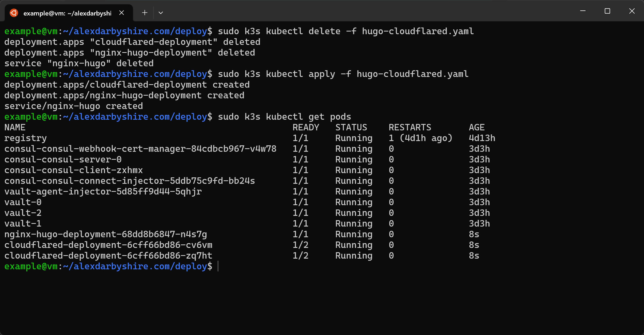Click the 'vault-agent-injector-5d85ff9d44-5qhjr' pod name

click(x=103, y=192)
